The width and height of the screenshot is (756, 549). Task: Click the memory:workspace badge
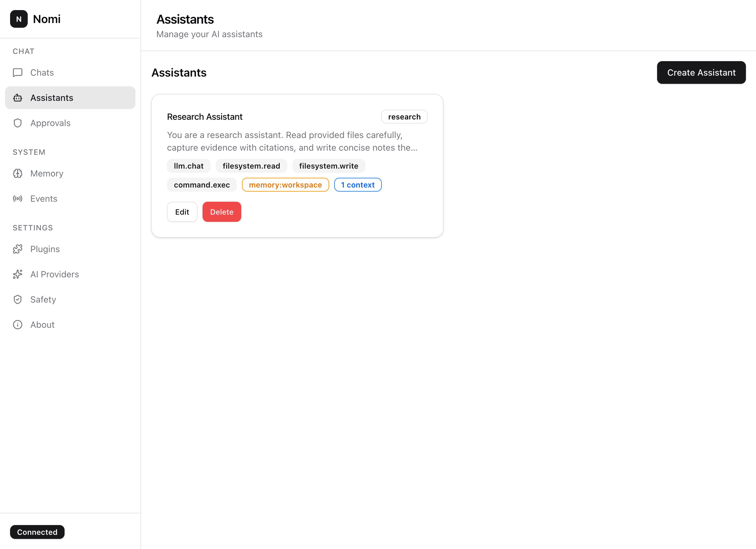(285, 185)
